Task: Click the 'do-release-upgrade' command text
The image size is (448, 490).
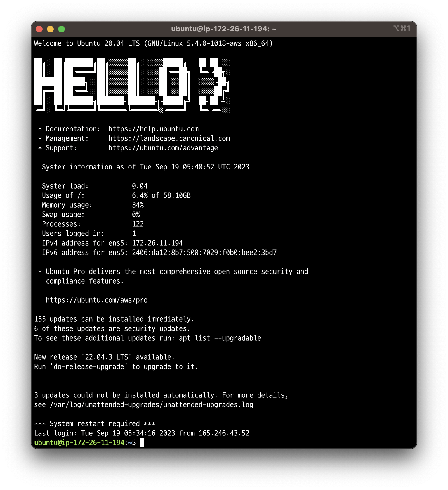Action: pos(89,367)
